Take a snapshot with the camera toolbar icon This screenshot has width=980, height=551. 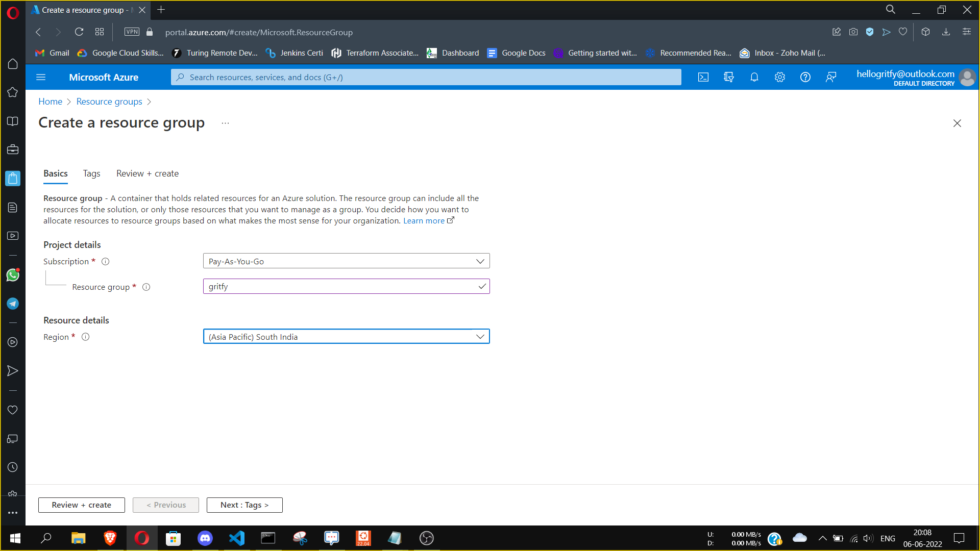pyautogui.click(x=853, y=32)
